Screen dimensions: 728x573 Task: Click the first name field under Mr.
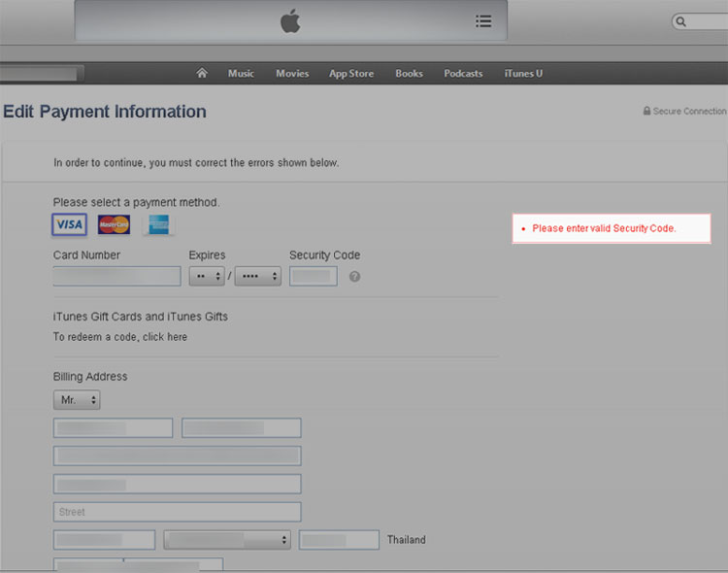[x=113, y=427]
